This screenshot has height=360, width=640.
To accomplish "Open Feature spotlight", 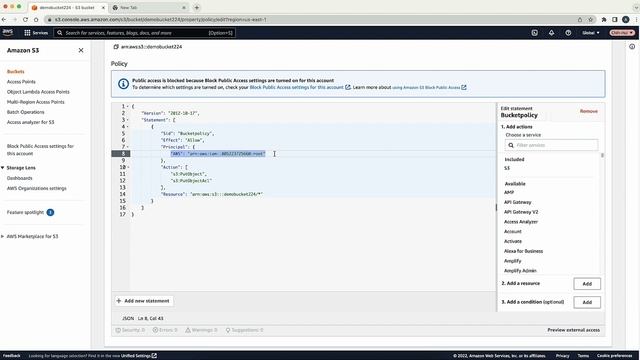I will (x=25, y=212).
